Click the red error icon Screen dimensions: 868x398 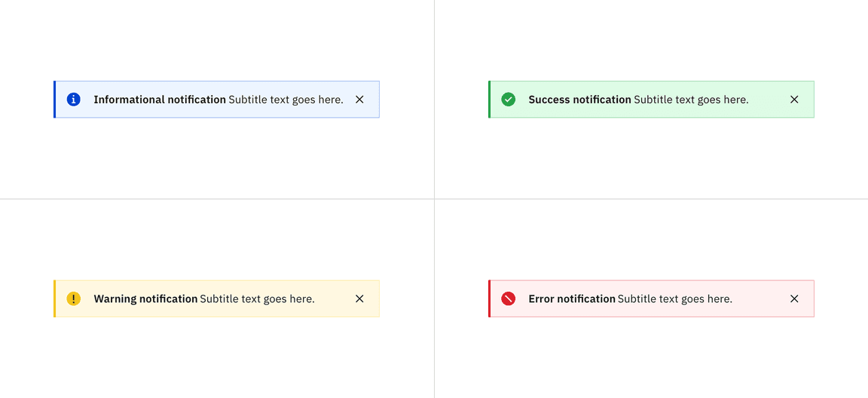click(x=509, y=298)
